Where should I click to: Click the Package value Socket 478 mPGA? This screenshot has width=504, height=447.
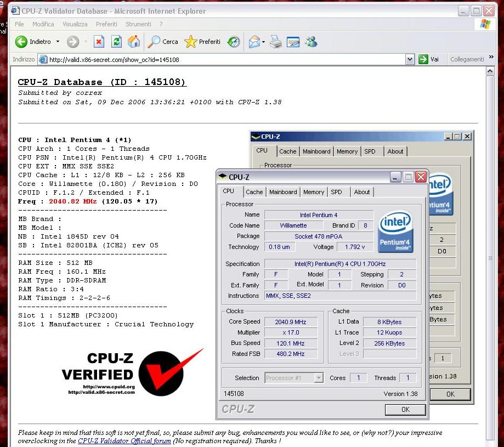pos(319,236)
